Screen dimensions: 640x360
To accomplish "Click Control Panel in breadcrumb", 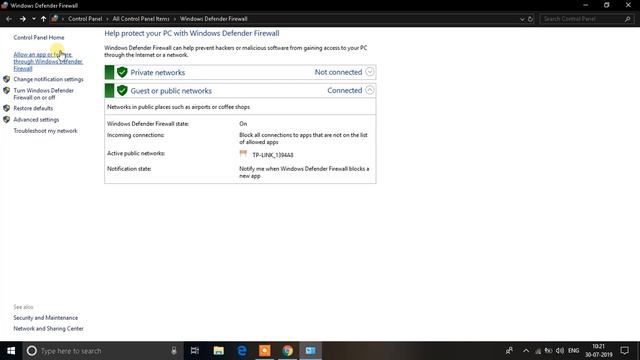I will pyautogui.click(x=85, y=19).
